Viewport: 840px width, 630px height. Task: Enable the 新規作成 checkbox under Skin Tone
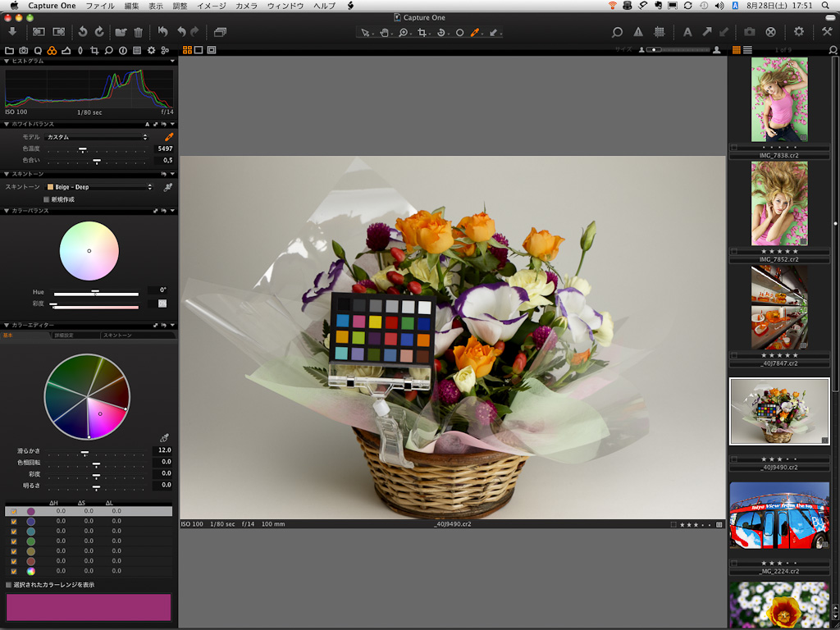pyautogui.click(x=46, y=199)
